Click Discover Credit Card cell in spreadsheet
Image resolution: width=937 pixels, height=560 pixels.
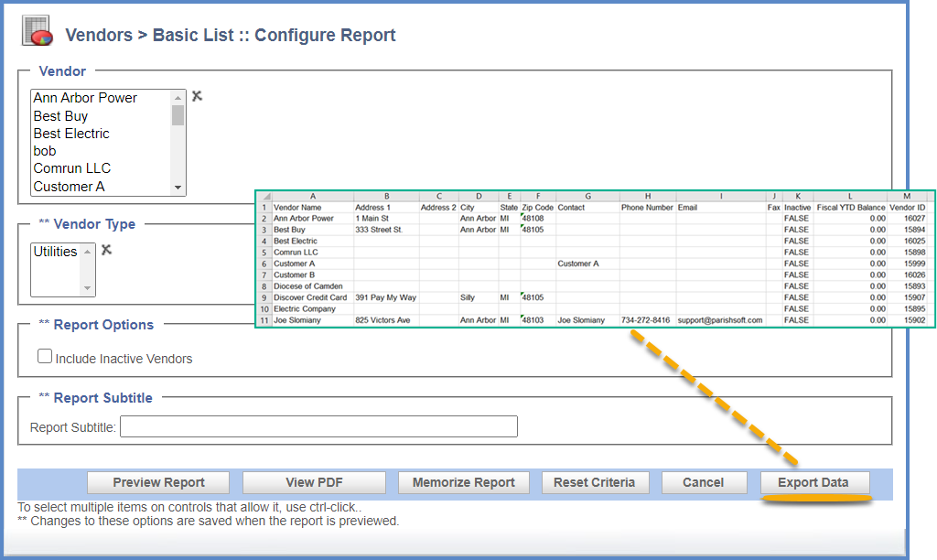point(313,297)
